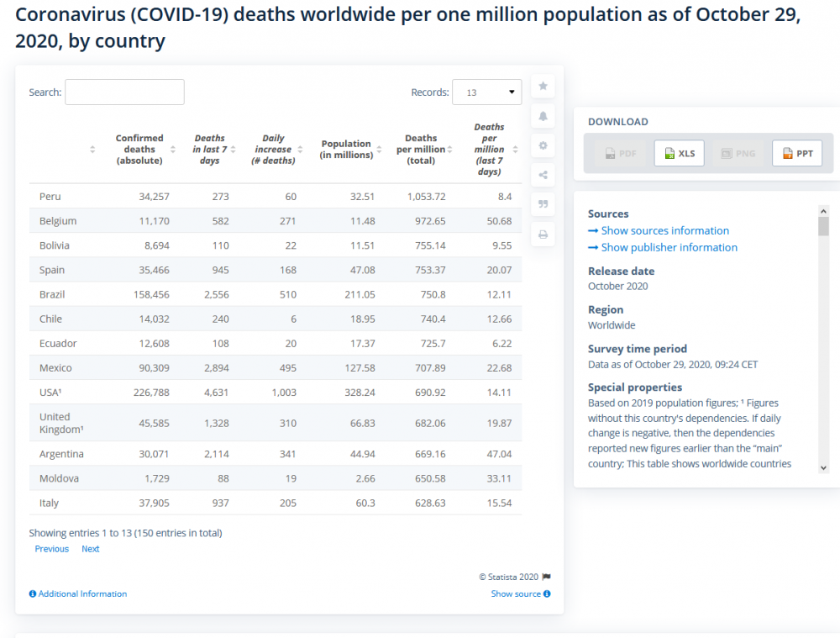
Task: Sort by Daily increase column
Action: [x=300, y=150]
